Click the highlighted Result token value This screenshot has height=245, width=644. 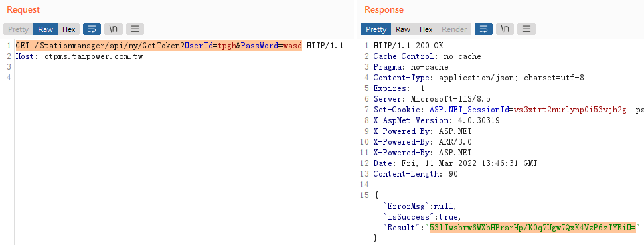coord(532,228)
